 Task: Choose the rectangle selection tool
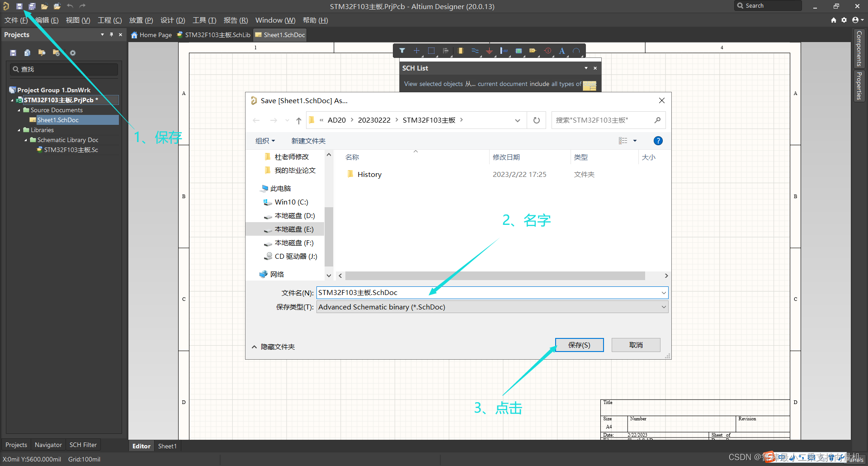[x=431, y=51]
